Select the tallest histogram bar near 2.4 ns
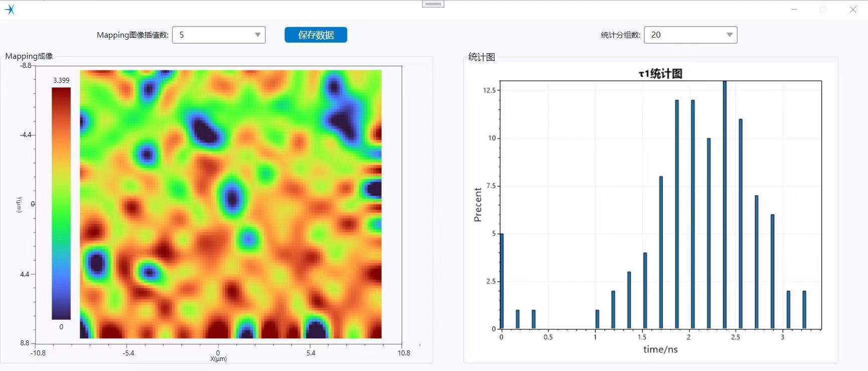 725,205
